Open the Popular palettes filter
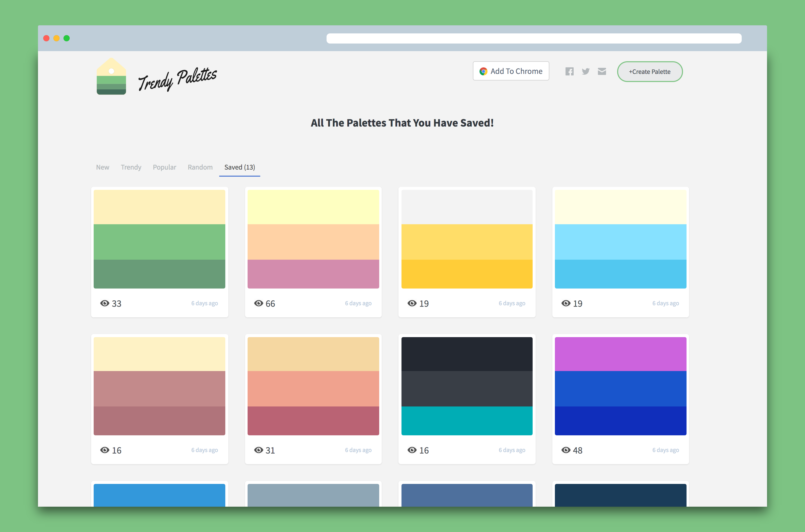Image resolution: width=805 pixels, height=532 pixels. (x=165, y=167)
